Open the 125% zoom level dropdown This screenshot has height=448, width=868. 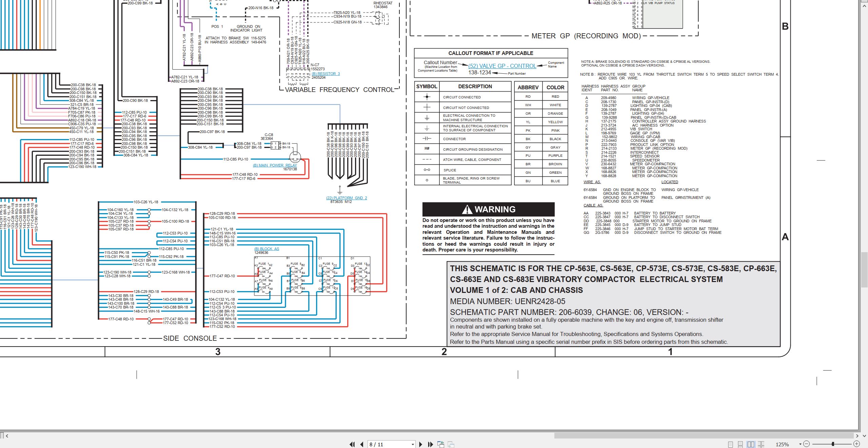[x=800, y=444]
